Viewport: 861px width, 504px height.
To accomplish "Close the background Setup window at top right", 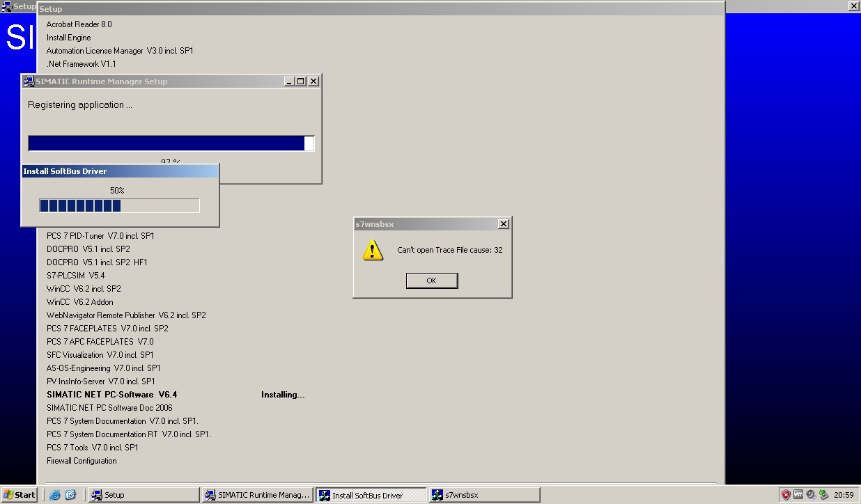I will click(x=854, y=6).
